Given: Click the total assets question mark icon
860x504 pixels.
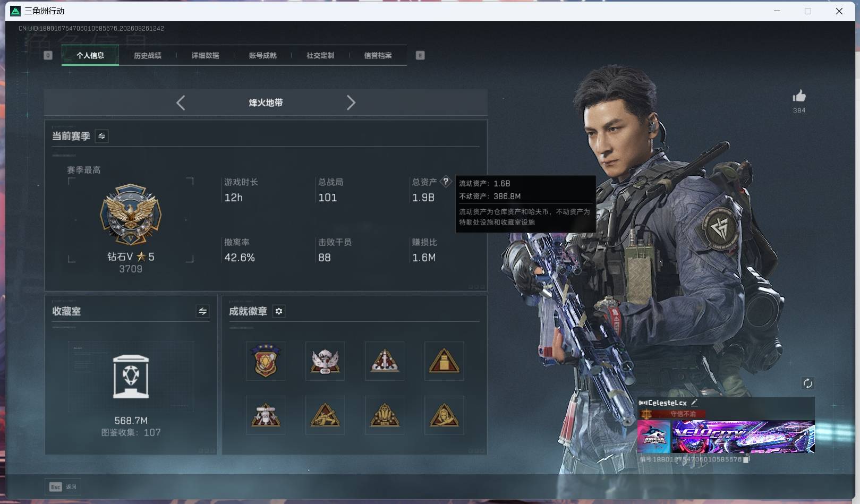Looking at the screenshot, I should tap(446, 182).
